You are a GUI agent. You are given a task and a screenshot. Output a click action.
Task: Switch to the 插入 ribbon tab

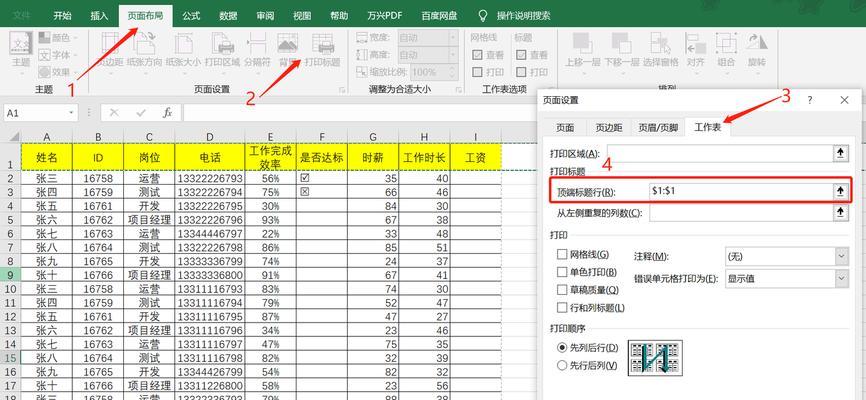pos(99,15)
